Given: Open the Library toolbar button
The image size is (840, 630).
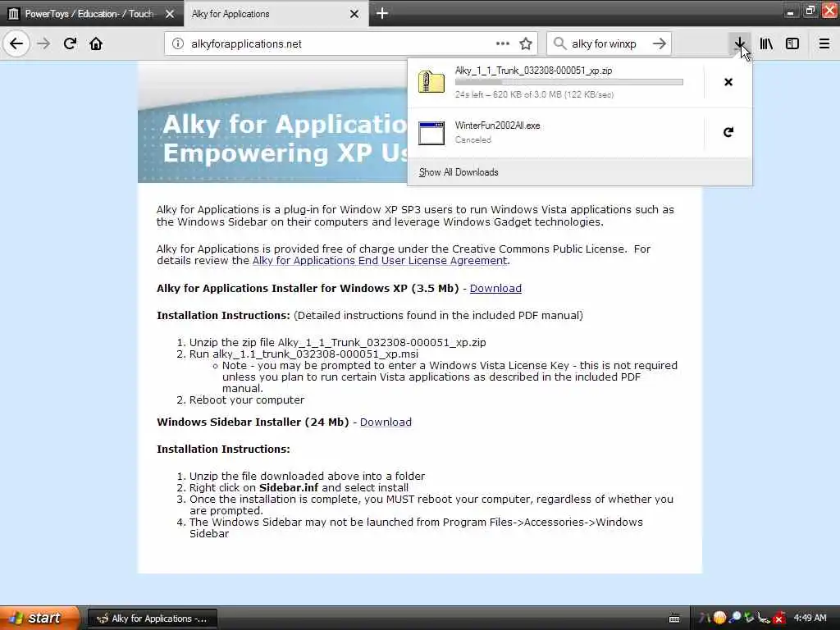Looking at the screenshot, I should (x=766, y=43).
